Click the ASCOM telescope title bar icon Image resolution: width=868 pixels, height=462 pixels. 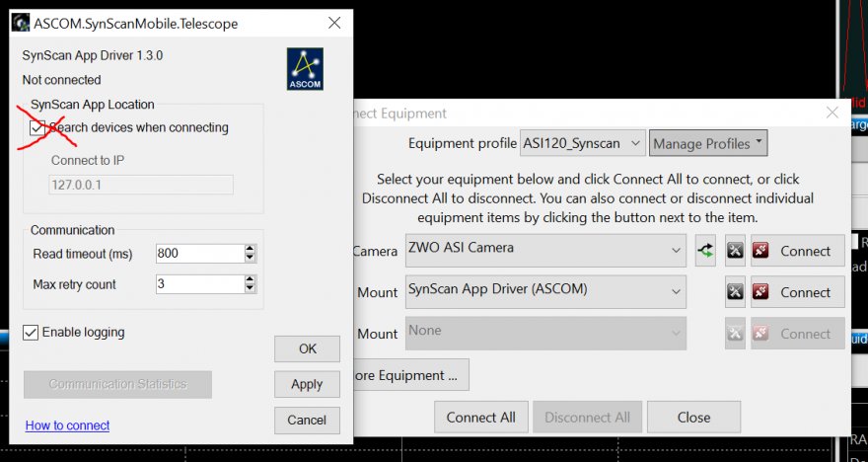21,23
